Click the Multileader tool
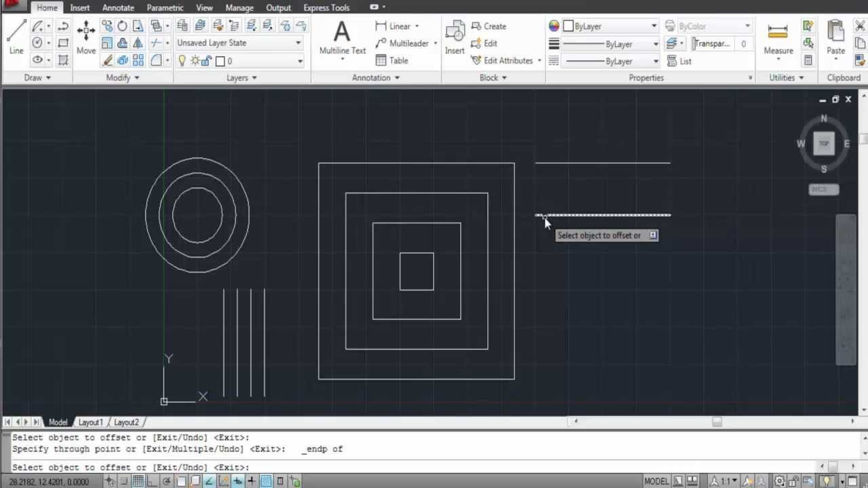 402,43
